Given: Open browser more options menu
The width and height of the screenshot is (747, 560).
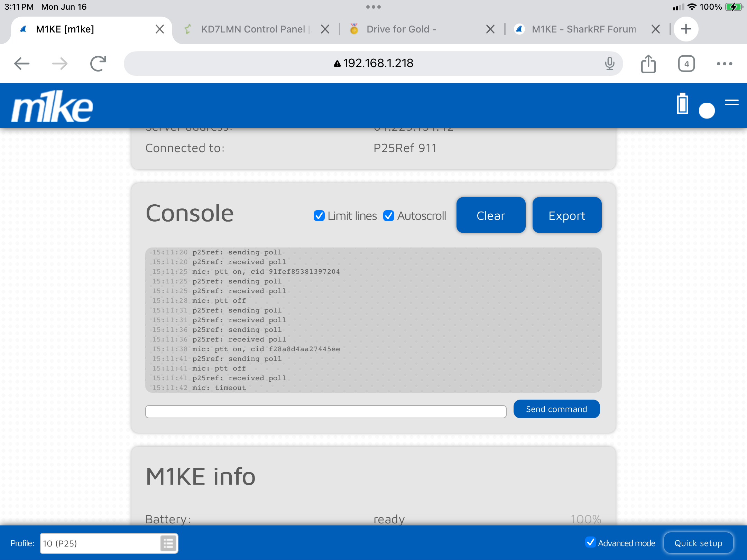Looking at the screenshot, I should click(x=724, y=64).
